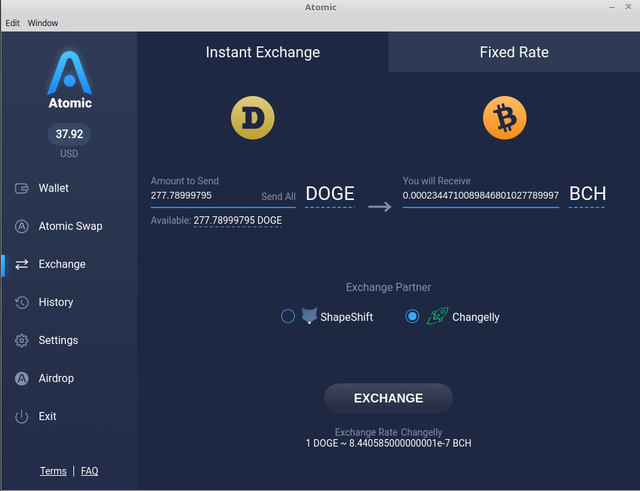Click the Atomic Swap circle icon

[22, 226]
